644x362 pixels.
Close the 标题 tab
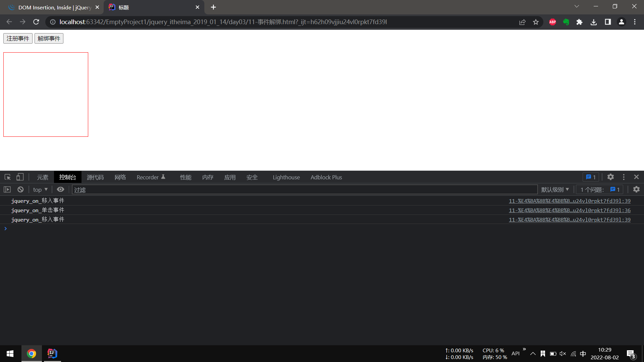[x=198, y=7]
